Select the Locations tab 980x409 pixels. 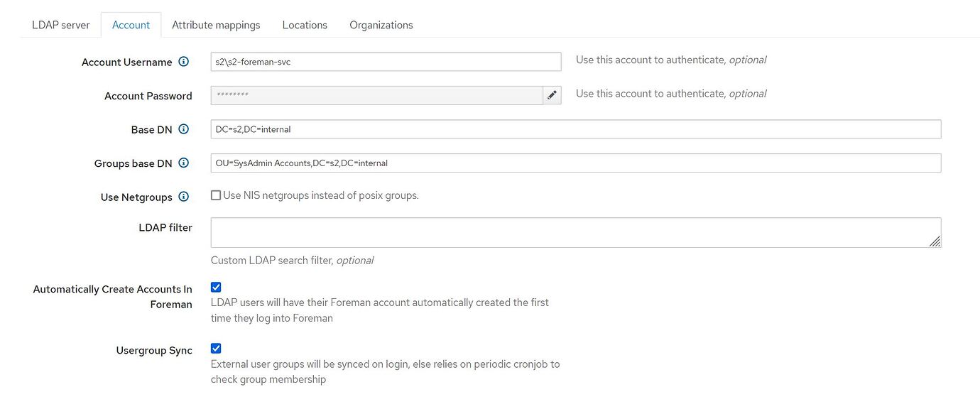304,24
